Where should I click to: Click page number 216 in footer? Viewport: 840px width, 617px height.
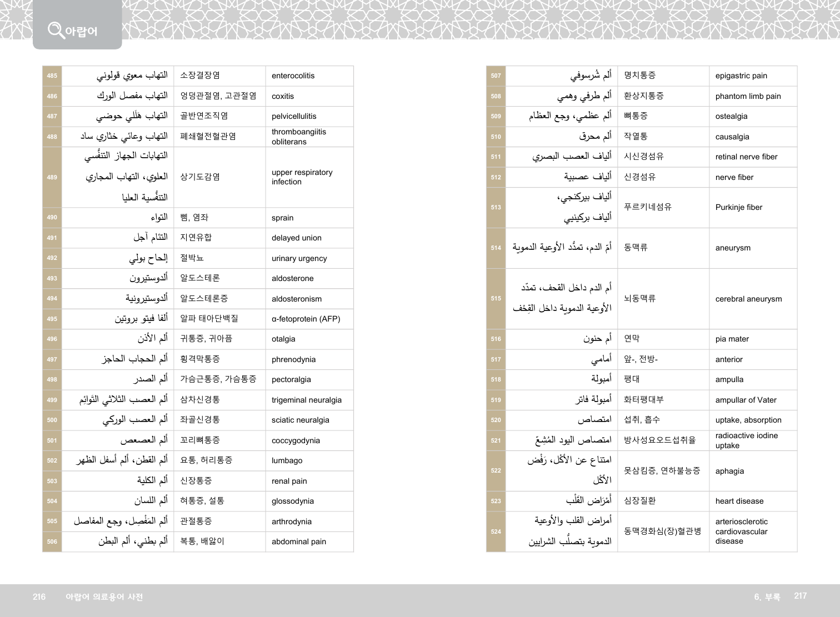click(x=39, y=597)
